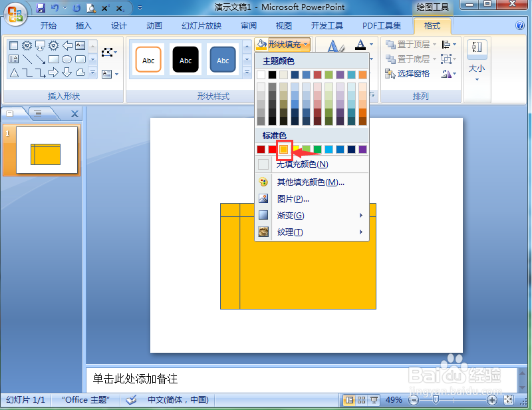Apply the blue filled Abc style
532x410 pixels.
pos(223,59)
